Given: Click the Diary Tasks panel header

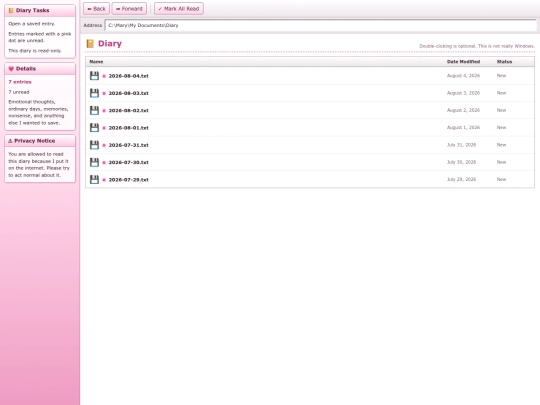Looking at the screenshot, I should coord(40,10).
